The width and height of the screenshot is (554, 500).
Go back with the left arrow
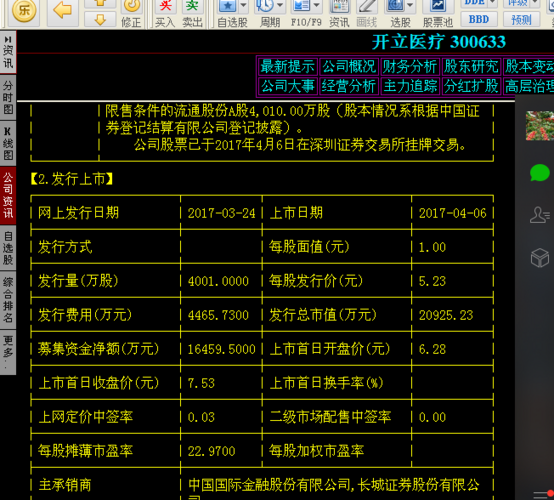[63, 10]
